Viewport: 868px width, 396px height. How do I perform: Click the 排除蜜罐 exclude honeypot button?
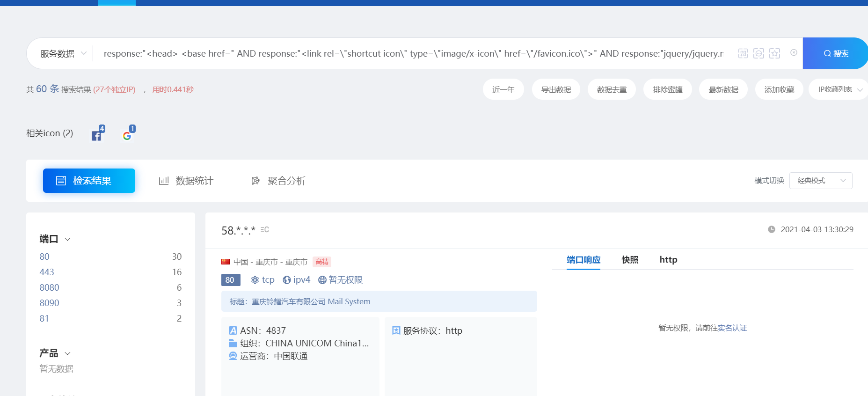[x=668, y=89]
